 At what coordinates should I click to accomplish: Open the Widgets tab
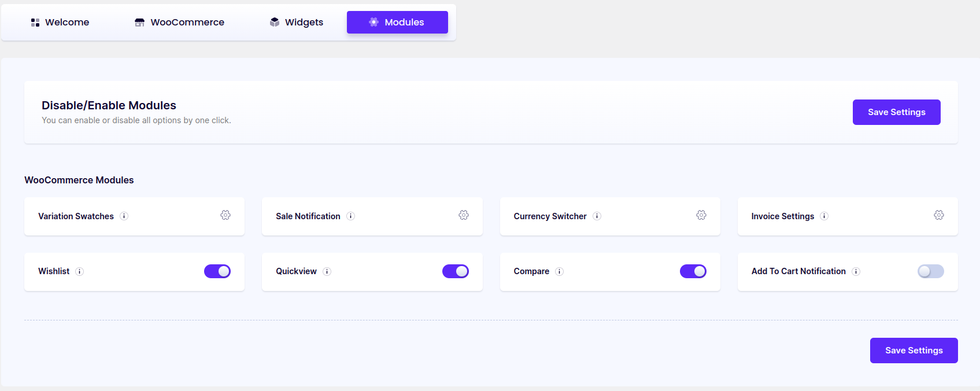tap(296, 22)
